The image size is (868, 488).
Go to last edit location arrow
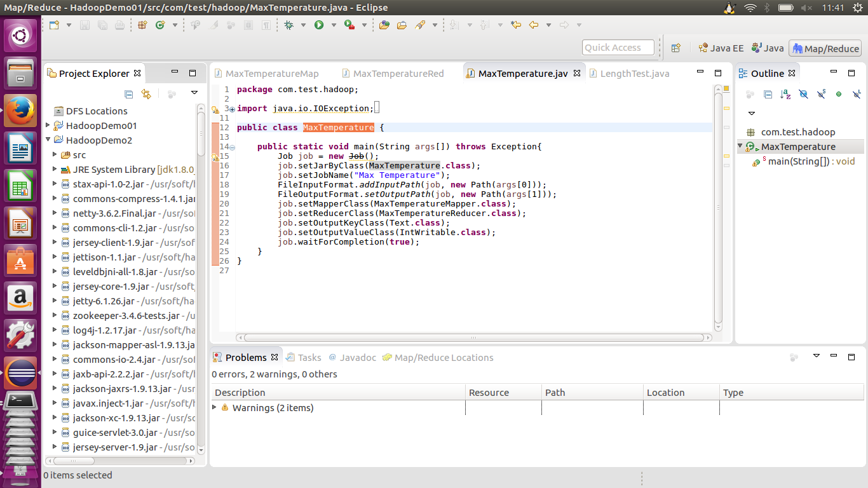(516, 25)
